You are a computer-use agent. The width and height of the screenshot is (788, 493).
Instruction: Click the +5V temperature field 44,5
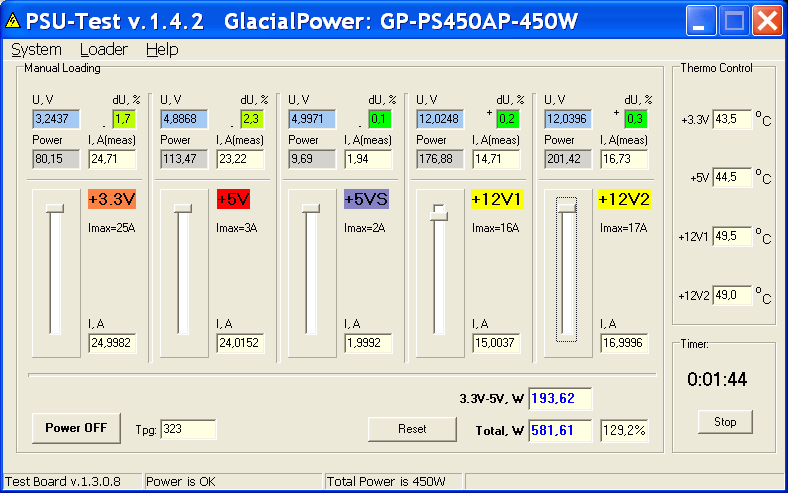click(732, 177)
